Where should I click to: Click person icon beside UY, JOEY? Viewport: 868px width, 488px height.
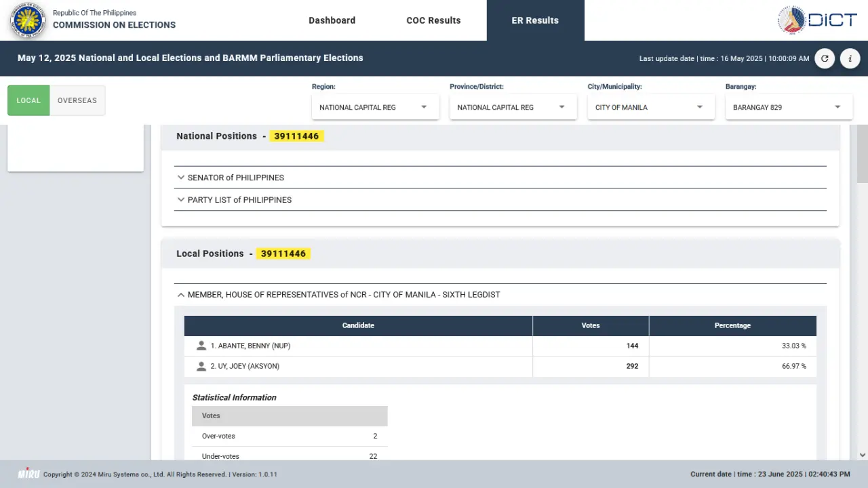(x=201, y=366)
